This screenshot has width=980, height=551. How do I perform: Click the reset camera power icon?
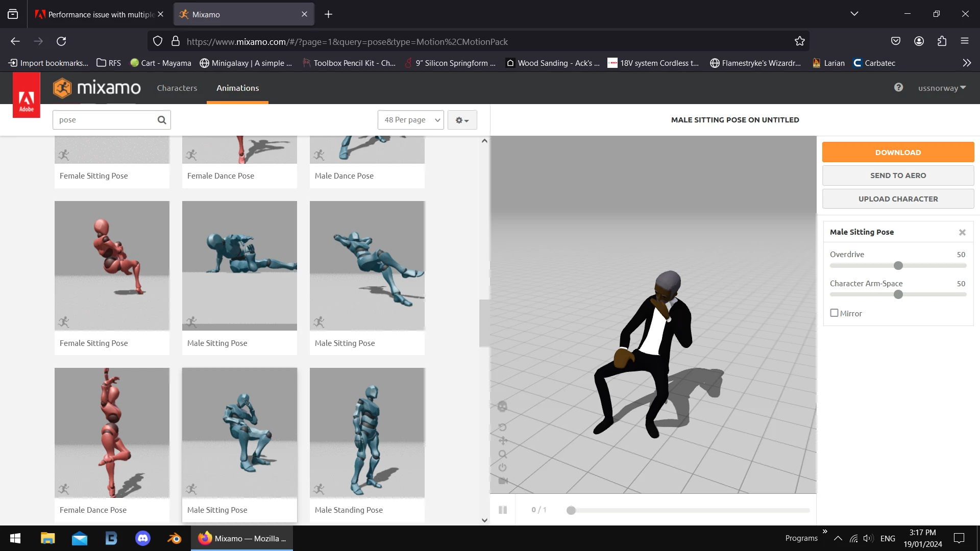pos(503,467)
